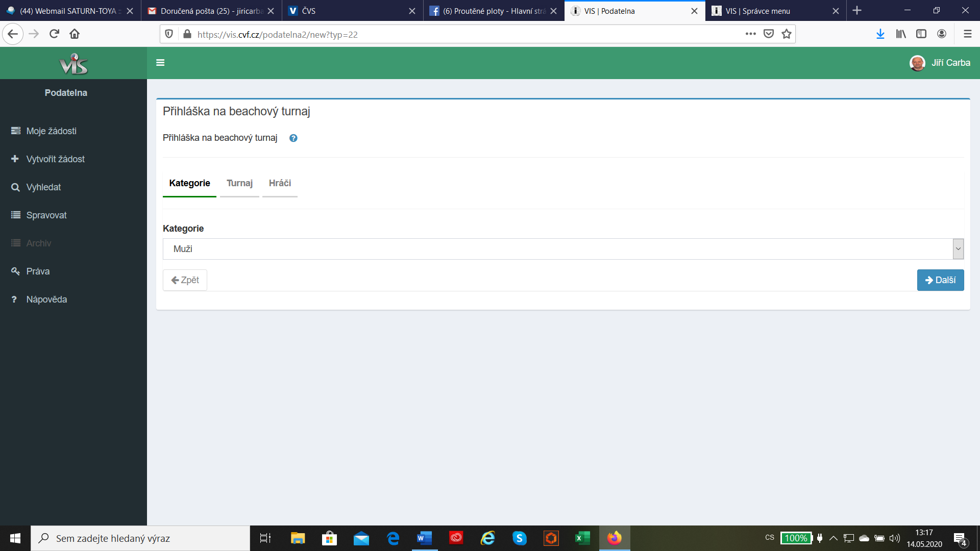Toggle the sidebar with the hamburger menu icon

[x=160, y=63]
